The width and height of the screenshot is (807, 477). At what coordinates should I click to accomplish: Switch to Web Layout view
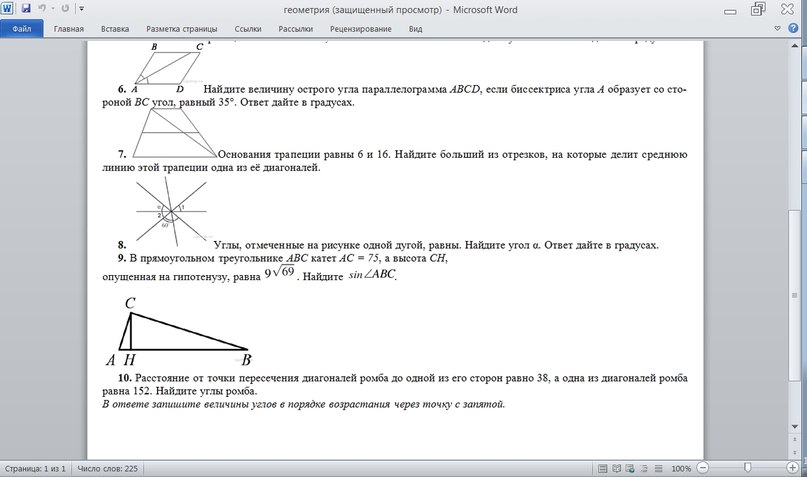[x=630, y=469]
